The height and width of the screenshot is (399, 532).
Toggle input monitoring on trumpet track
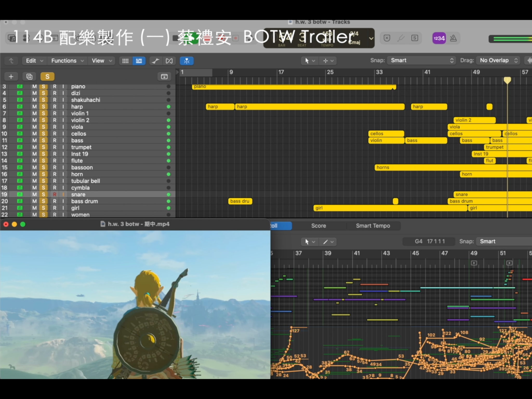click(63, 147)
